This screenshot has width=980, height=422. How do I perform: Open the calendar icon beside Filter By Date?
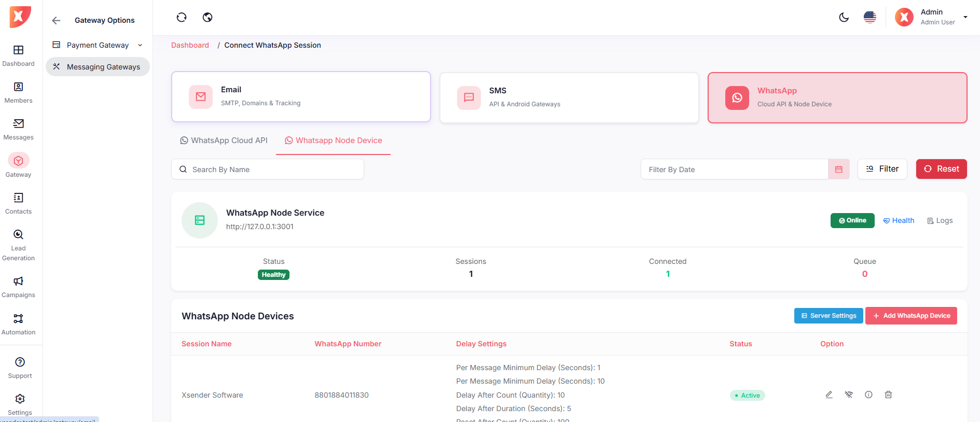tap(838, 170)
